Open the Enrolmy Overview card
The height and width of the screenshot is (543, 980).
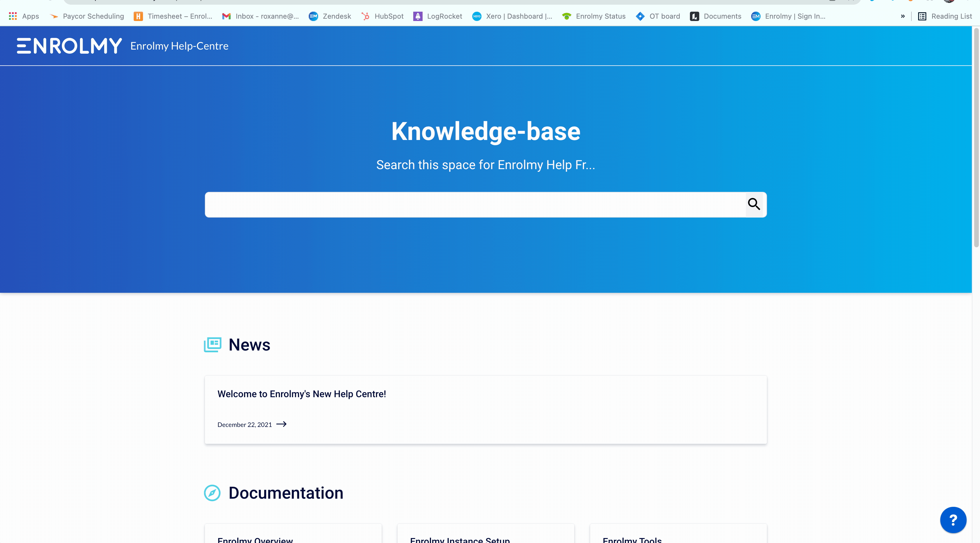point(293,533)
